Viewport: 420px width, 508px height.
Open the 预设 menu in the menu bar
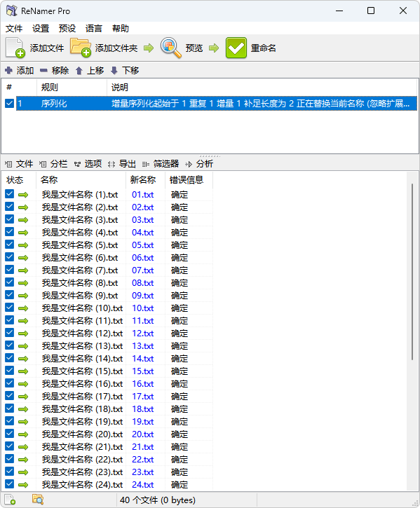[67, 29]
